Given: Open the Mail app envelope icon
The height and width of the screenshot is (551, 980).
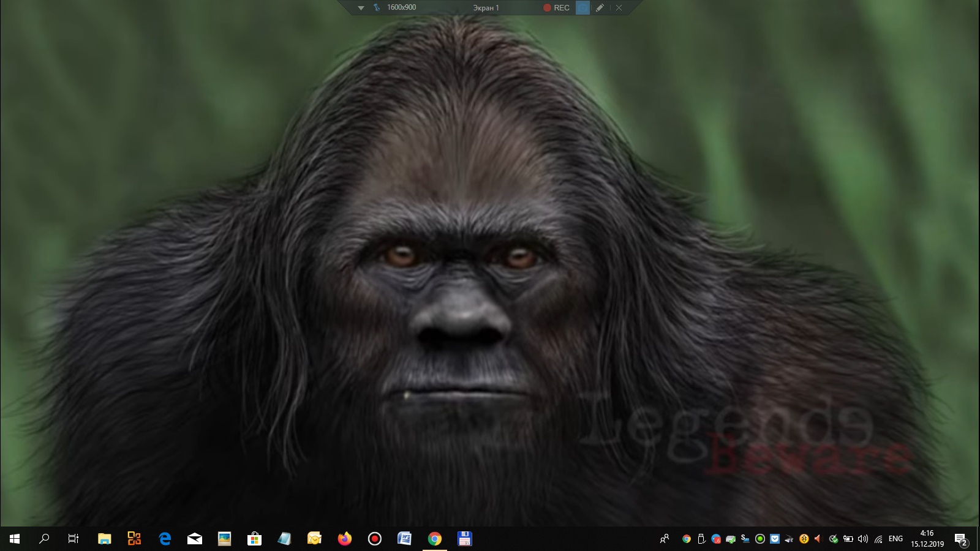Looking at the screenshot, I should (x=195, y=539).
